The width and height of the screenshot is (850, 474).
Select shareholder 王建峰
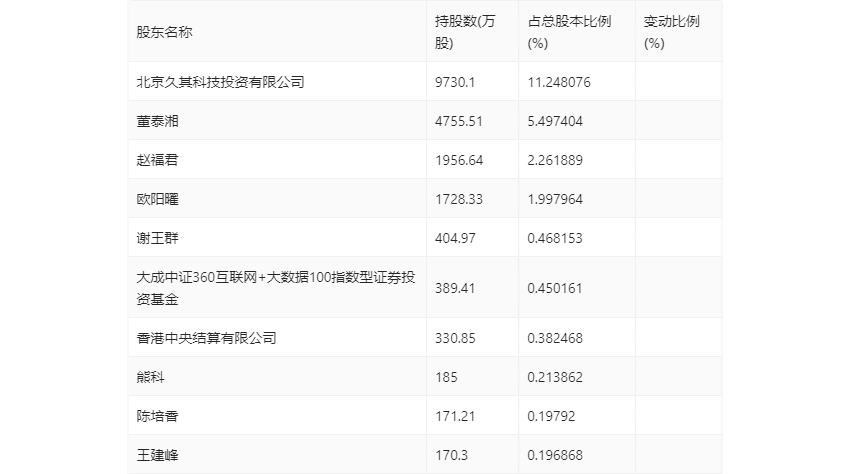[157, 455]
